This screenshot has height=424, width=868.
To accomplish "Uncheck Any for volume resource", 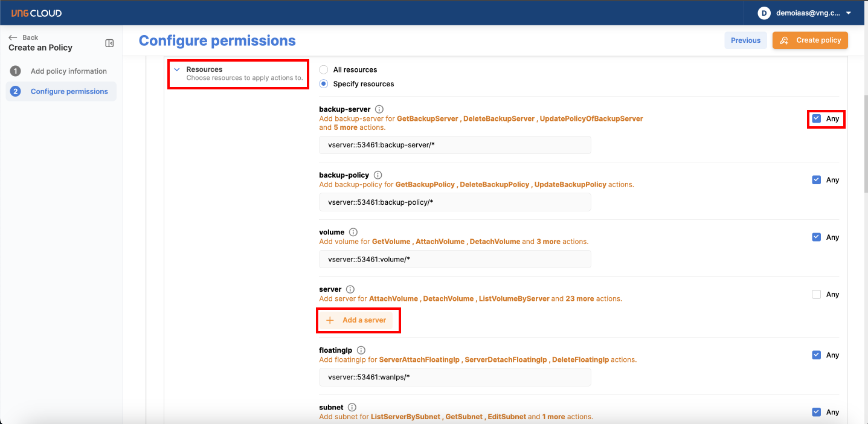I will pos(817,237).
